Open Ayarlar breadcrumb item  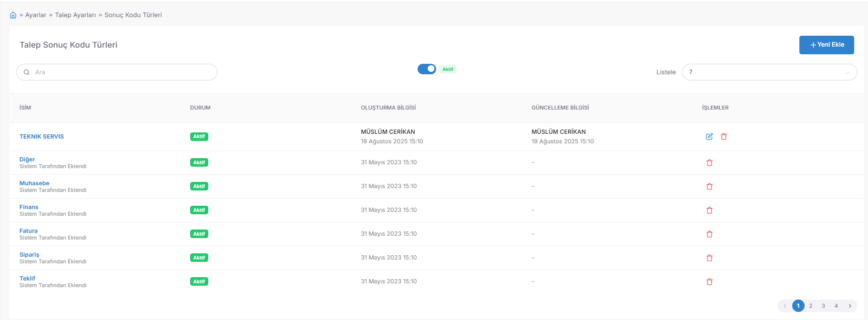(x=36, y=15)
